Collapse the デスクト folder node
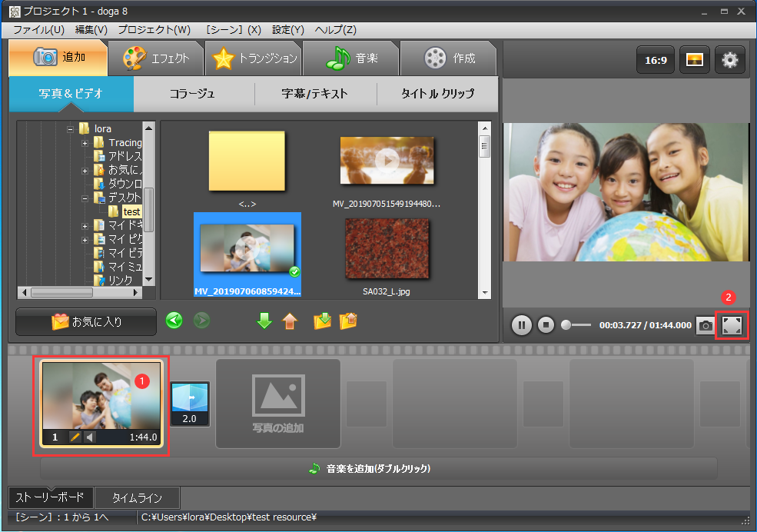 (x=85, y=198)
